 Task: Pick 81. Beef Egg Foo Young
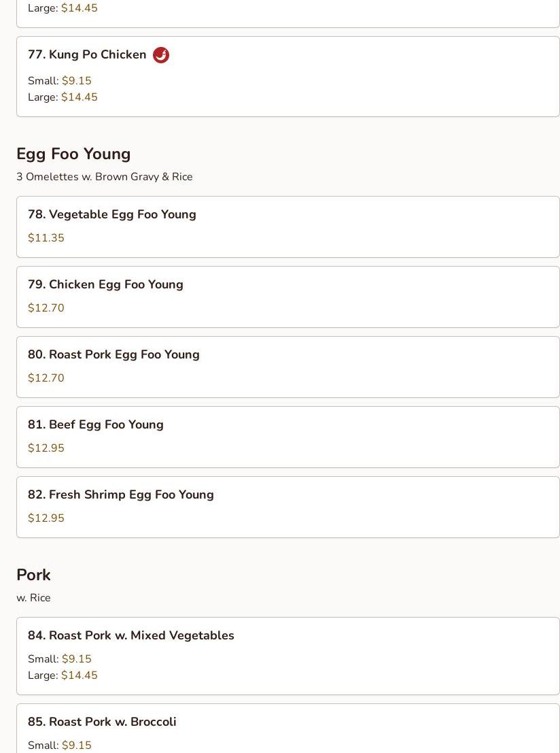tap(96, 425)
